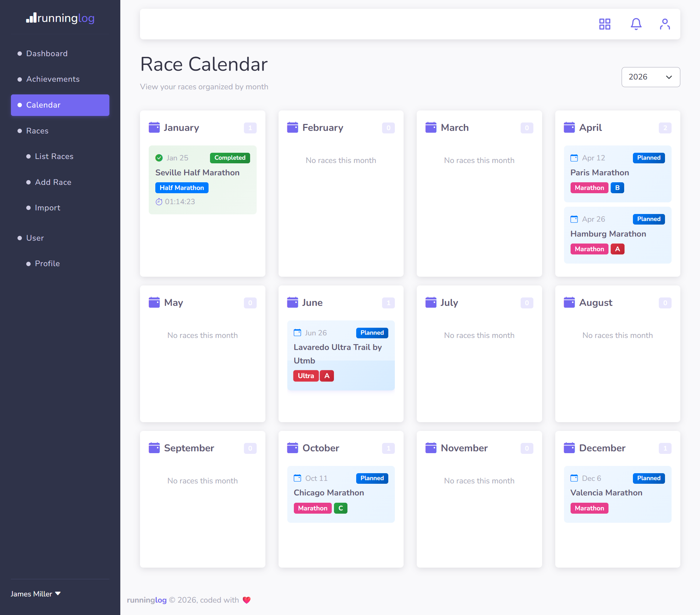
Task: Open the Import page
Action: pos(48,208)
